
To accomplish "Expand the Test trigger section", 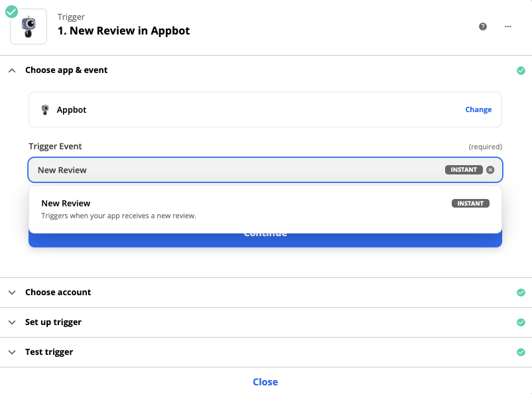I will [12, 352].
